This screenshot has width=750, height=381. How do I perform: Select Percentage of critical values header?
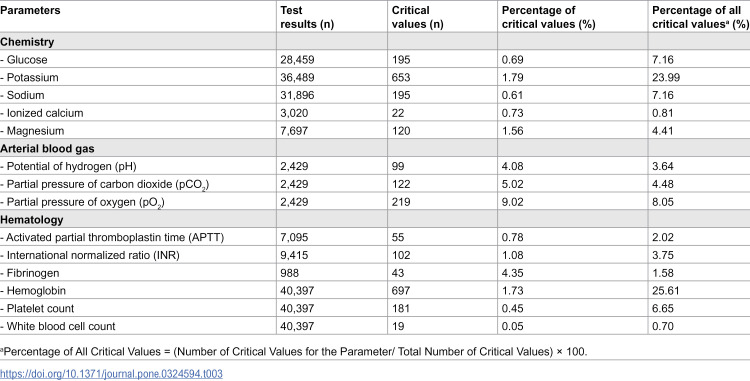[x=548, y=17]
